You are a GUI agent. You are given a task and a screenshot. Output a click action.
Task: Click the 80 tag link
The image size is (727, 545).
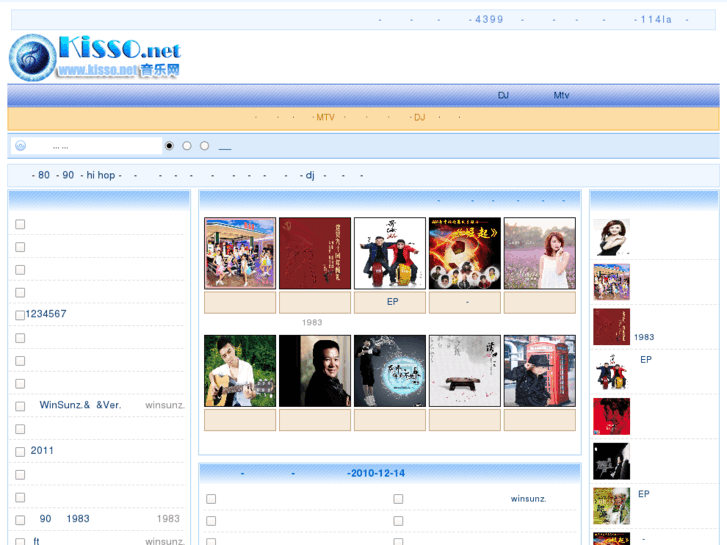44,175
